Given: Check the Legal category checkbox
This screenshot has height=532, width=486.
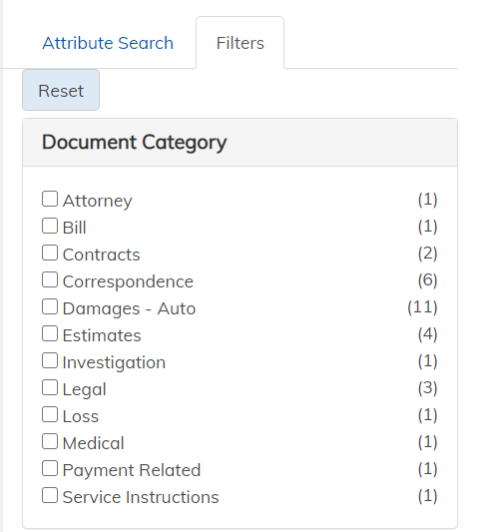Looking at the screenshot, I should click(50, 387).
